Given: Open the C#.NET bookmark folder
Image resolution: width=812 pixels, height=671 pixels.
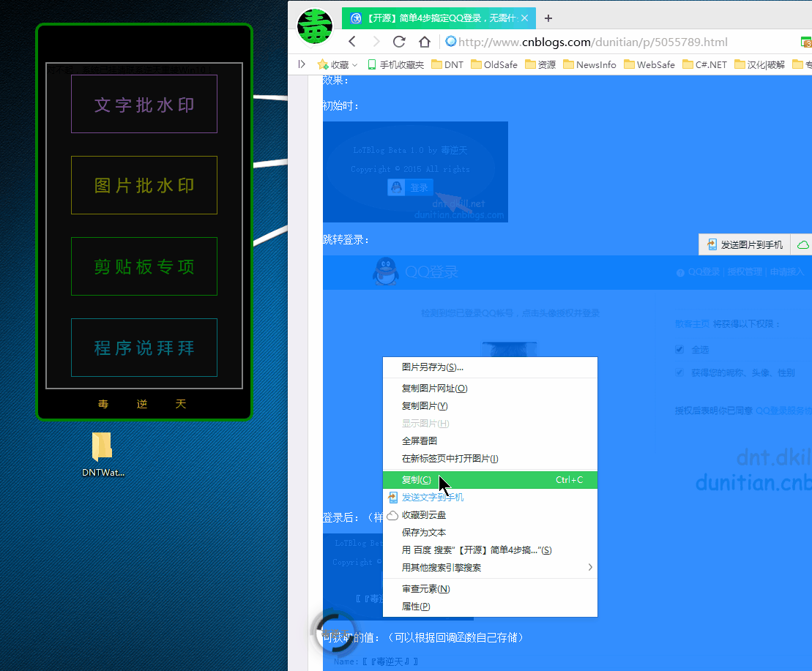Looking at the screenshot, I should 704,64.
